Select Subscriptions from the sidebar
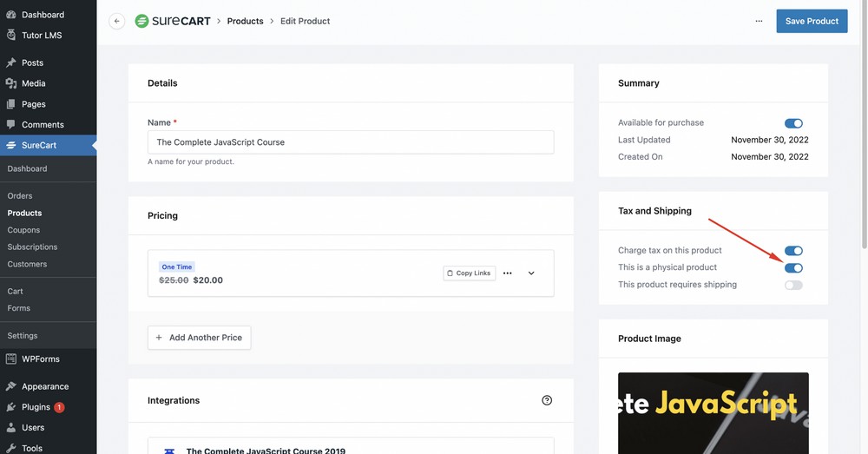This screenshot has width=868, height=454. pyautogui.click(x=31, y=247)
